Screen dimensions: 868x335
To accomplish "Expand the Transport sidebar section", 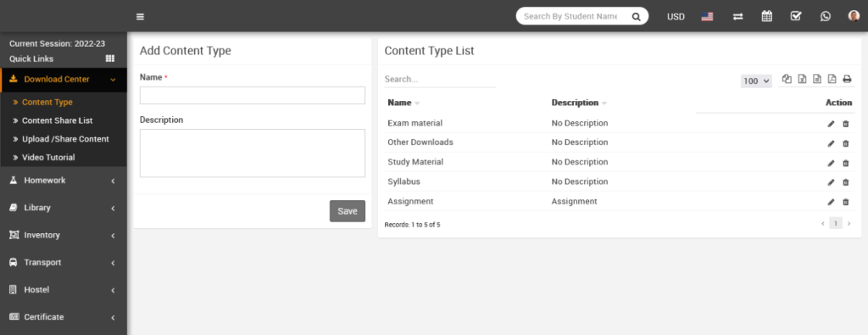I will coord(63,262).
